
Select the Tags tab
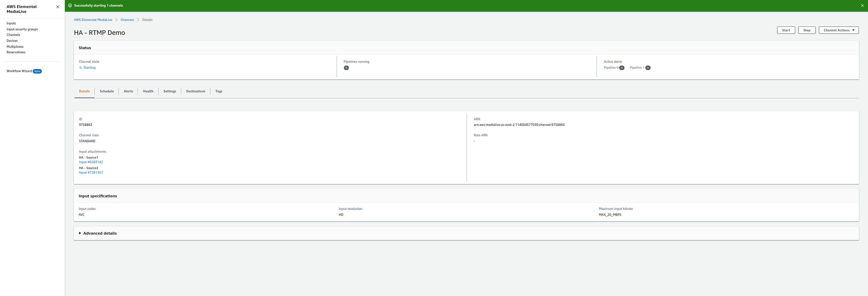pyautogui.click(x=219, y=91)
